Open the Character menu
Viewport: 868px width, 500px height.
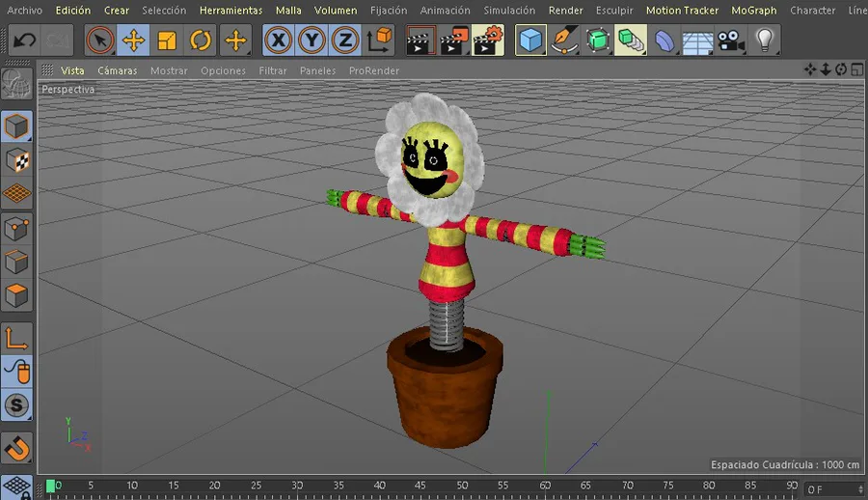pyautogui.click(x=813, y=10)
